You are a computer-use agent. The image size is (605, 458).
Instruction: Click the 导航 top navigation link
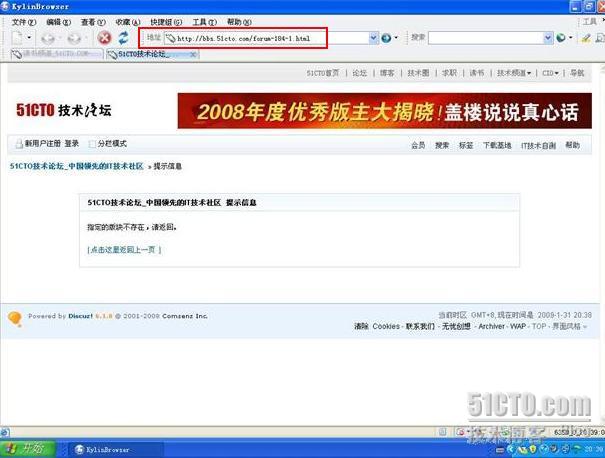(x=577, y=73)
